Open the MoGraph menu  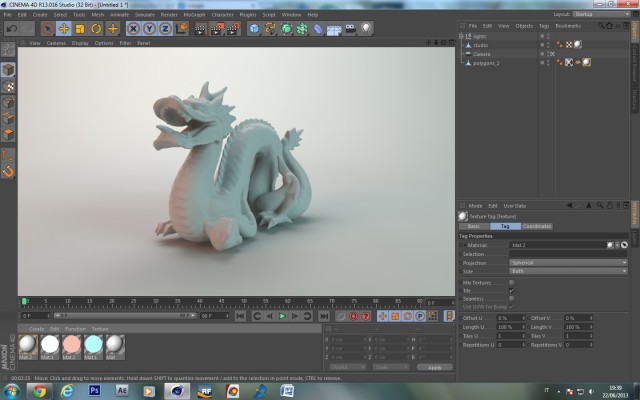[x=194, y=15]
